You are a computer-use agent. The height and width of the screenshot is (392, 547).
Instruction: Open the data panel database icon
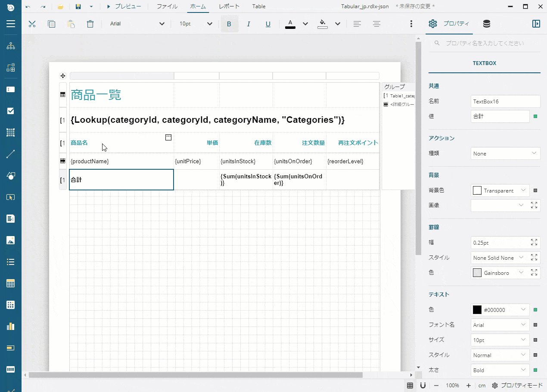click(487, 24)
